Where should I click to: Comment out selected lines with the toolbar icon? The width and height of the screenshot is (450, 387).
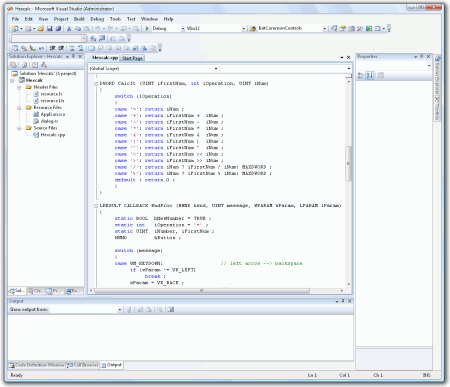point(72,48)
